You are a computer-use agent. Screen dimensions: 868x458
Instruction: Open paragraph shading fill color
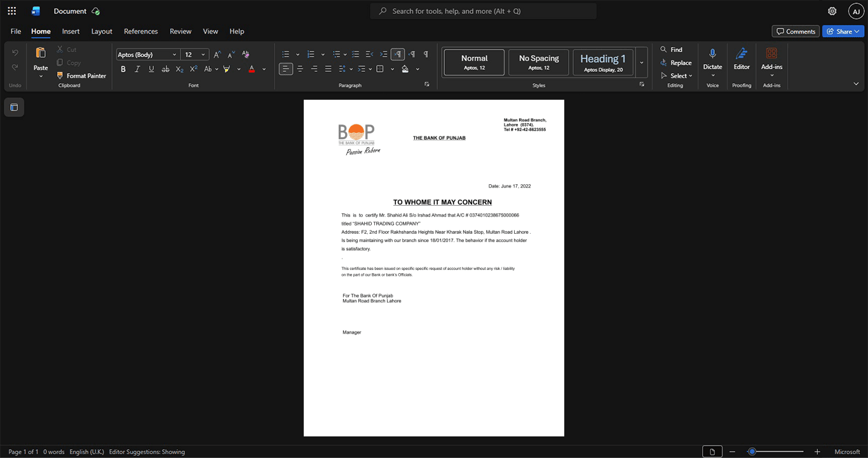tap(405, 69)
